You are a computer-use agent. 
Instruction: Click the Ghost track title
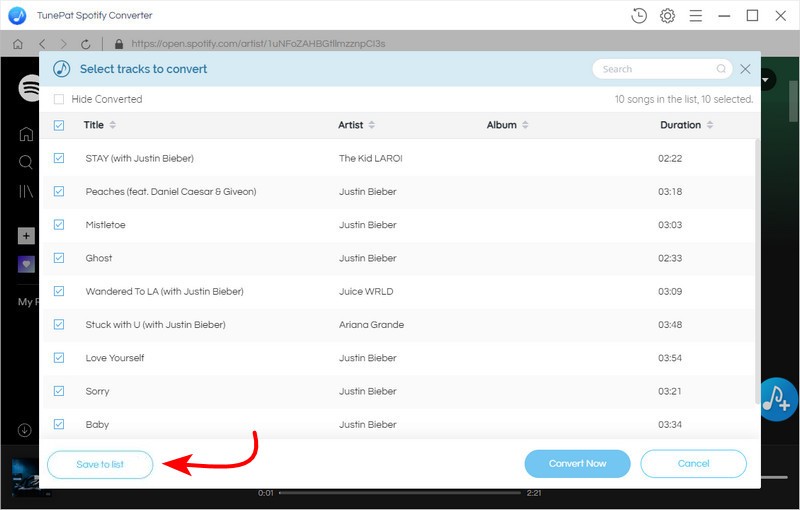point(99,258)
